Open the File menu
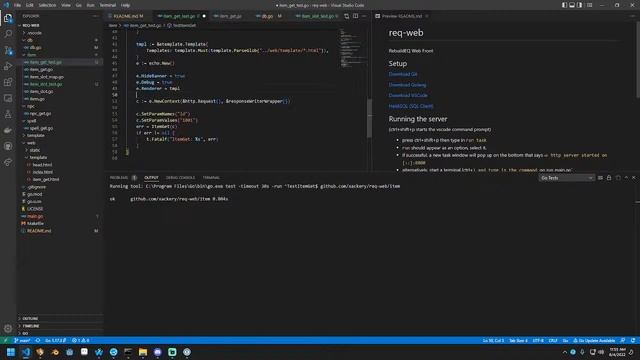 (18, 5)
